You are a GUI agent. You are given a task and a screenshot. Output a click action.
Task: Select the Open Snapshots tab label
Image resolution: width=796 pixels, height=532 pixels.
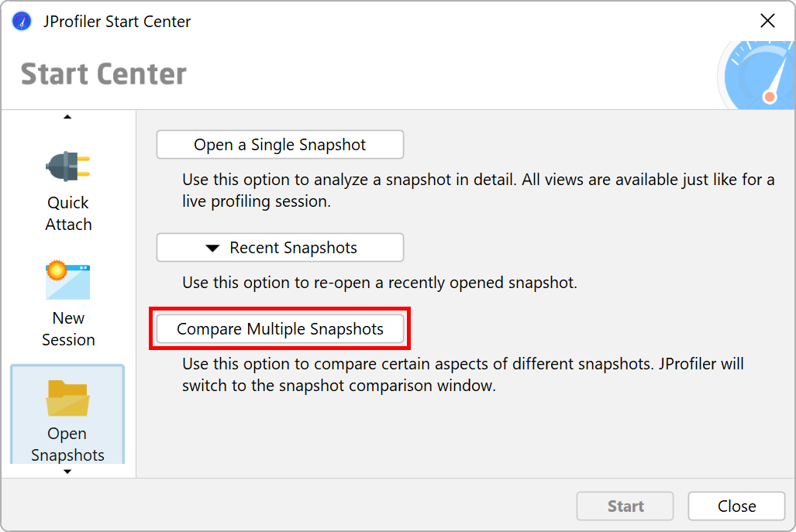point(67,444)
